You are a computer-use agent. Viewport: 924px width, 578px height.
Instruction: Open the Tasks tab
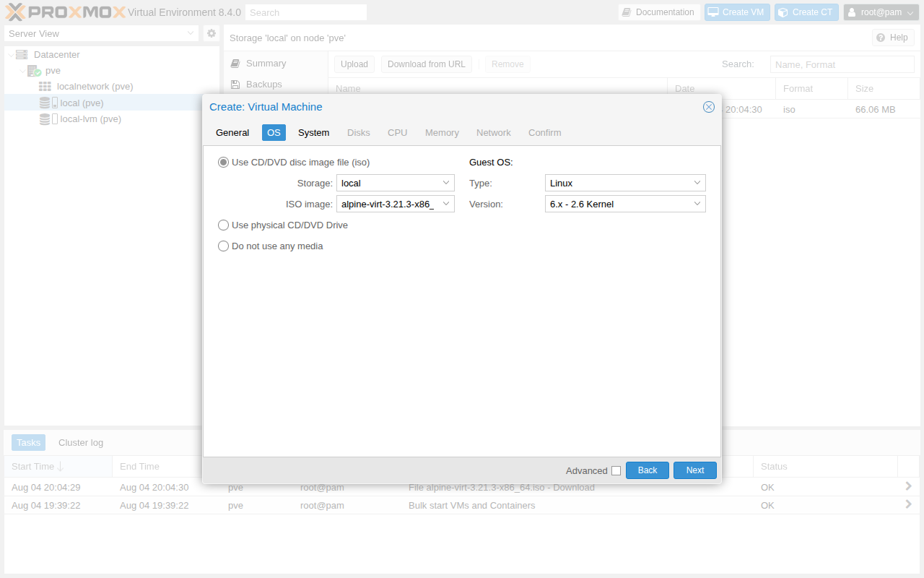coord(29,443)
